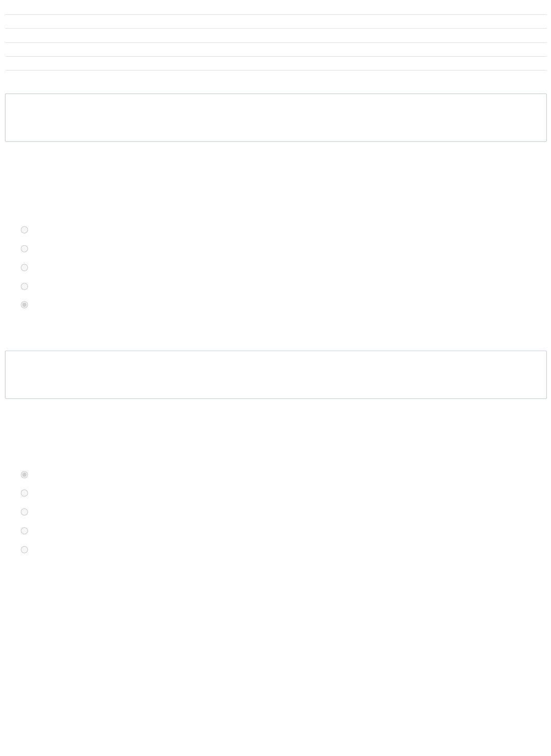
Task: Pick the fourth radio option in lower group
Action: [24, 531]
